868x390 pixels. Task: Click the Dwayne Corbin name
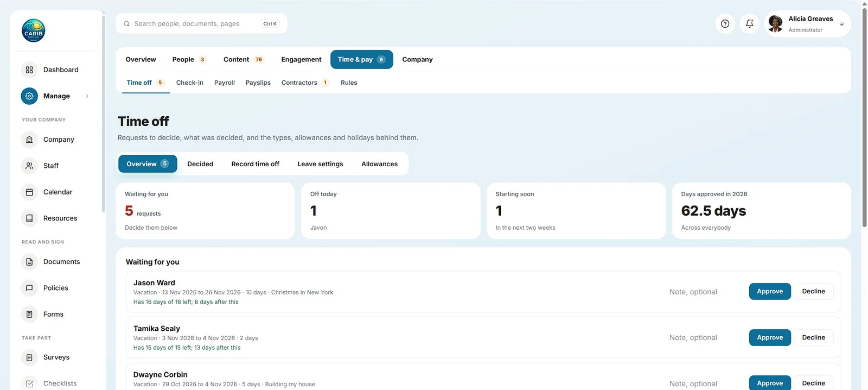(161, 375)
